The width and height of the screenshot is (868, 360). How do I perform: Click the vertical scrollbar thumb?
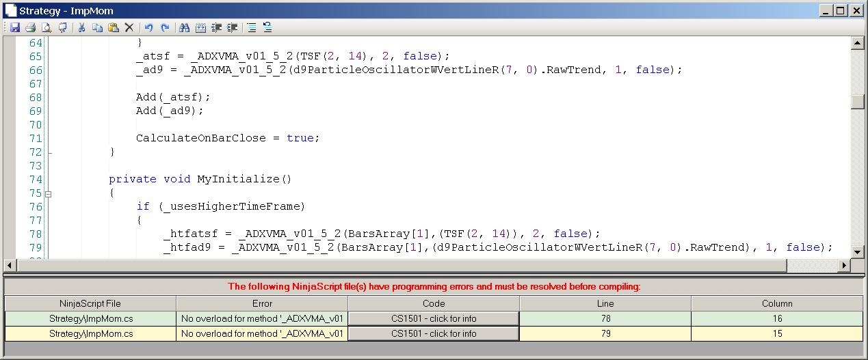pos(857,101)
